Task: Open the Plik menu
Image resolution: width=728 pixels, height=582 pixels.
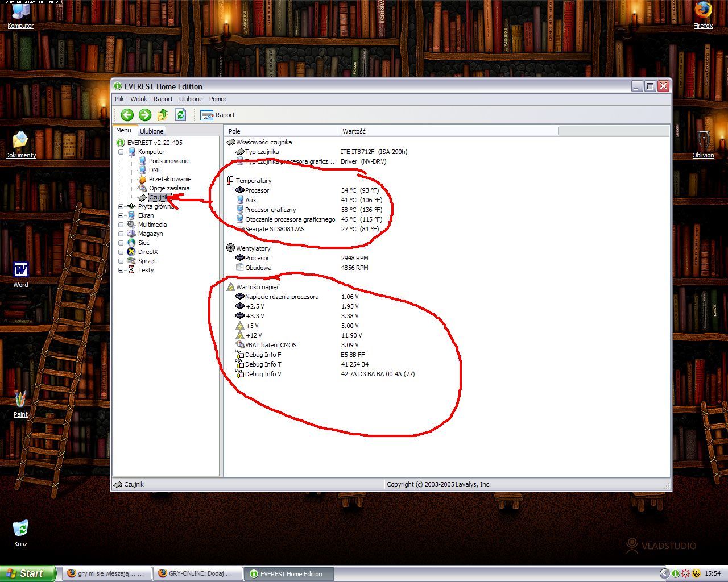Action: click(x=119, y=99)
